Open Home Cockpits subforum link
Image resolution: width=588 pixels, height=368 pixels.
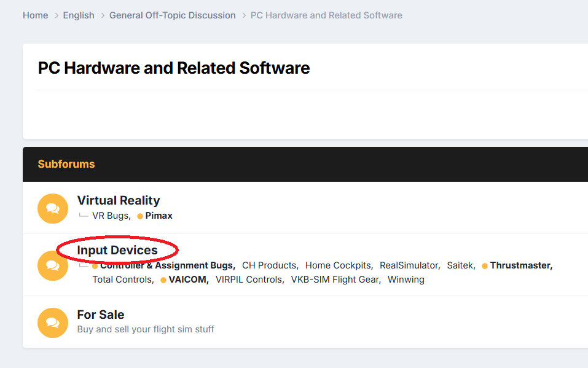pyautogui.click(x=339, y=265)
